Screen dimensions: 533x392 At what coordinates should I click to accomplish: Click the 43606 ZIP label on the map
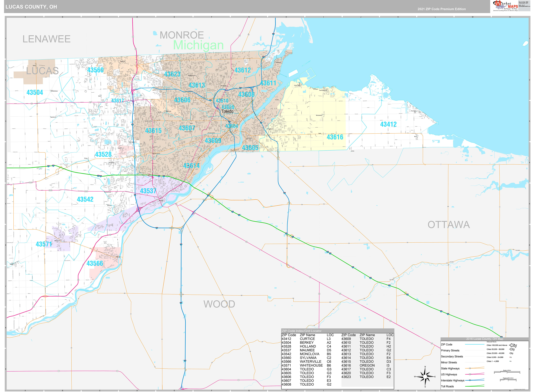tap(182, 100)
